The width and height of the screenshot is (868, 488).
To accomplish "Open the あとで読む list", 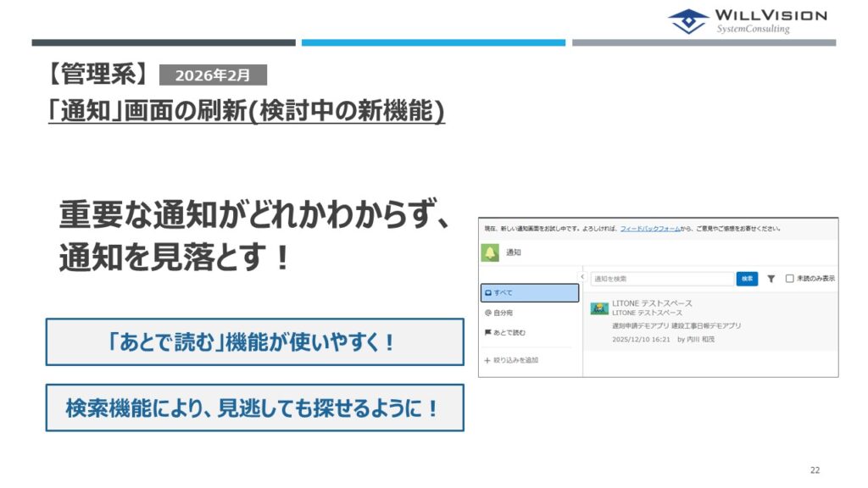I will point(509,333).
